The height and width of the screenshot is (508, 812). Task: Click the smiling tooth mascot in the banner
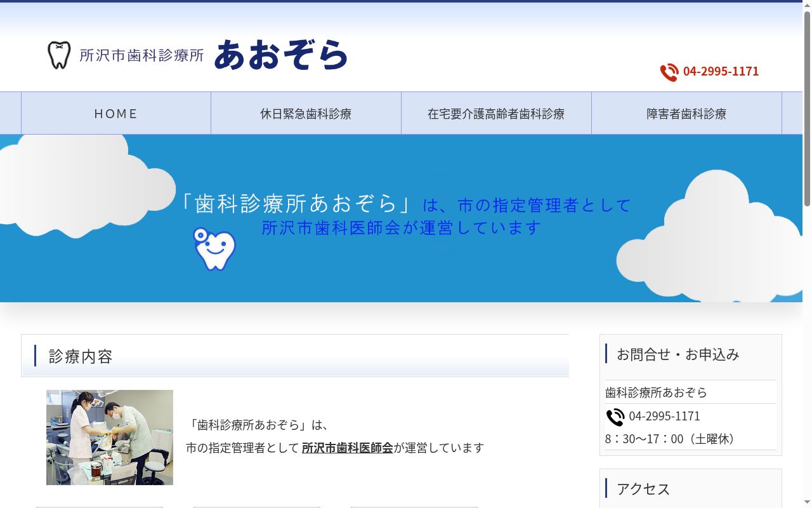coord(214,250)
